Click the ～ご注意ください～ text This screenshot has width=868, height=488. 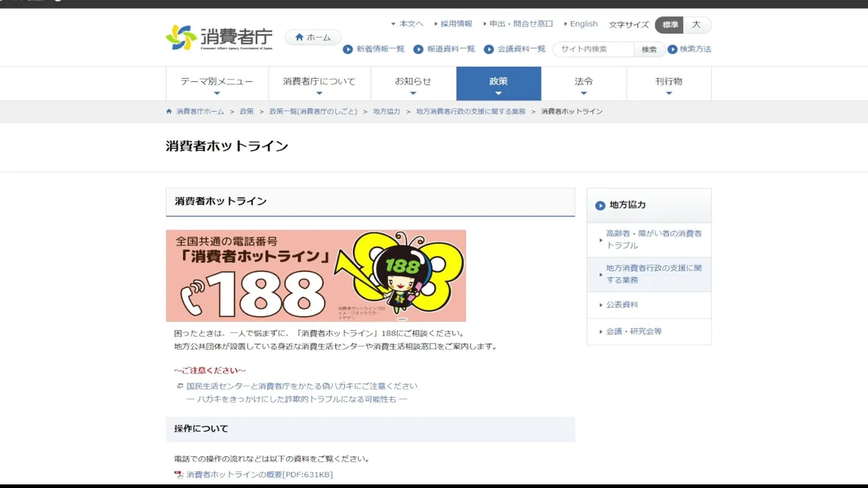pyautogui.click(x=210, y=371)
